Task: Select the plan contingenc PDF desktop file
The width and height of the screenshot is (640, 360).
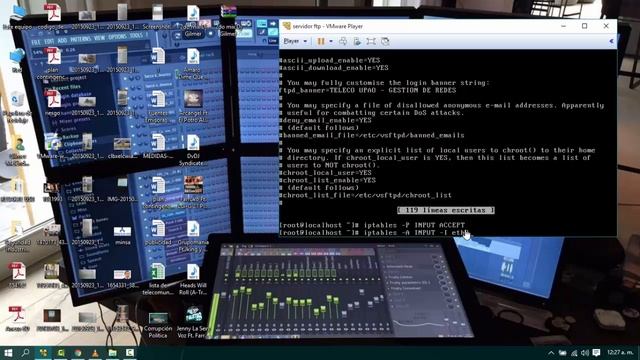Action: [x=52, y=64]
